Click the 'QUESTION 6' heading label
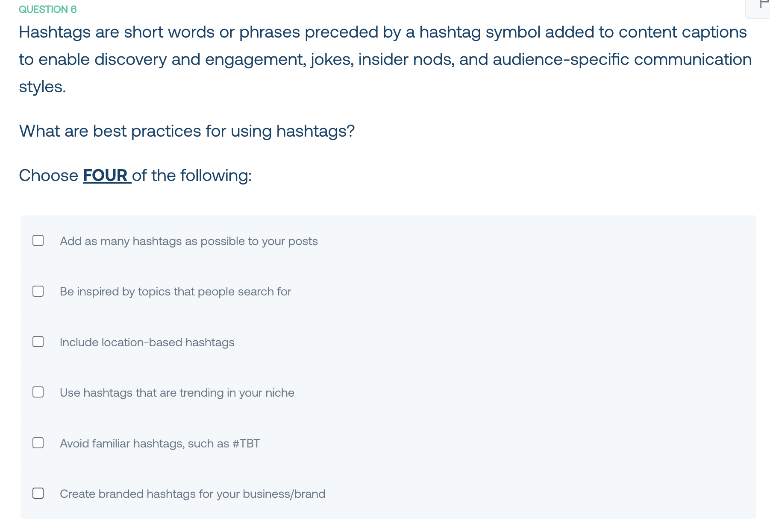 [x=48, y=9]
